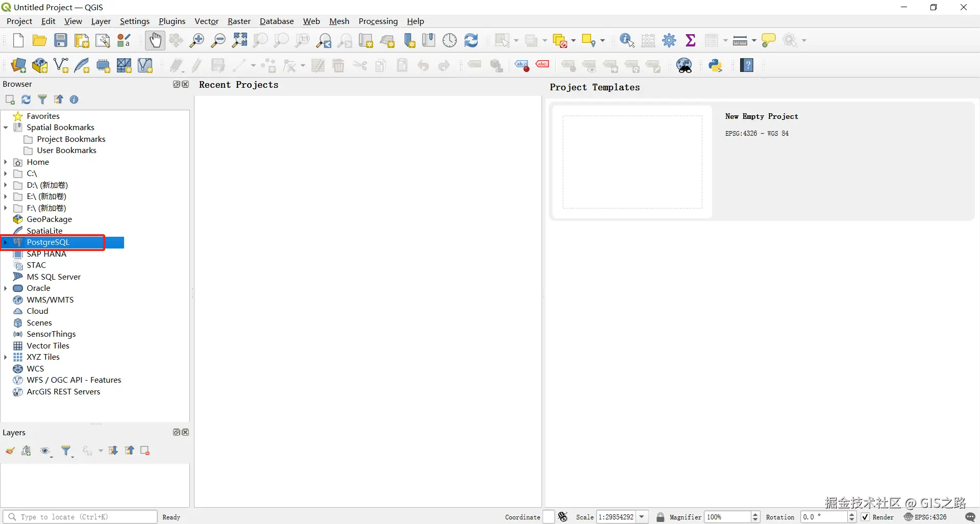The width and height of the screenshot is (980, 524).
Task: Click the New GeoPackage Layer icon
Action: coord(40,65)
